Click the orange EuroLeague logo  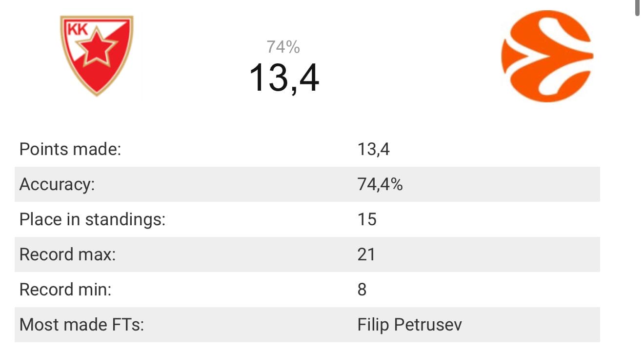[547, 56]
